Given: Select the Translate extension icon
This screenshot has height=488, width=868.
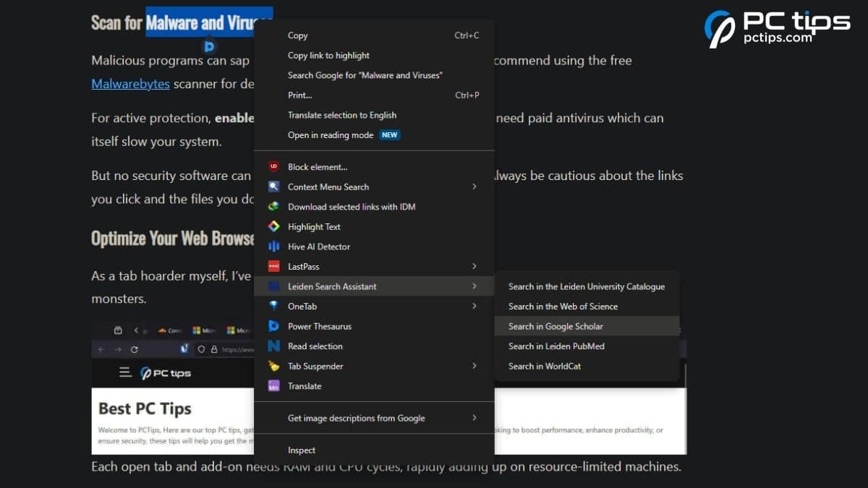Looking at the screenshot, I should coord(275,386).
